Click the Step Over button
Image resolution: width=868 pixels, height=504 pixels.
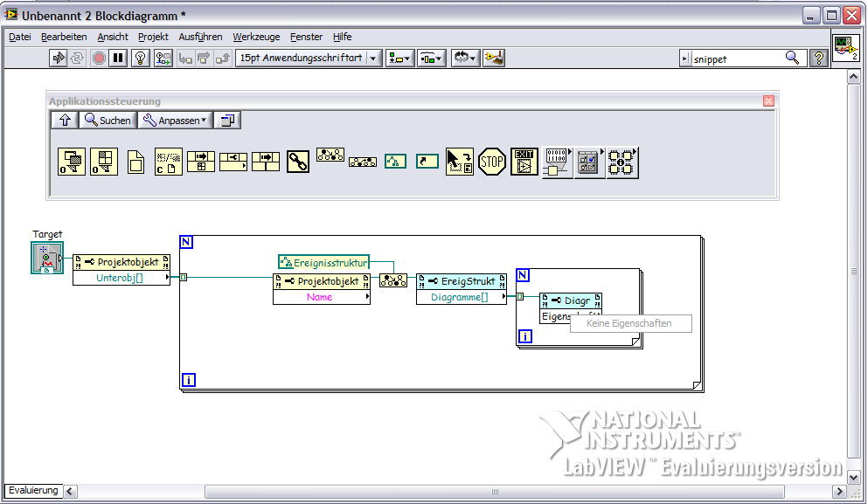tap(204, 59)
